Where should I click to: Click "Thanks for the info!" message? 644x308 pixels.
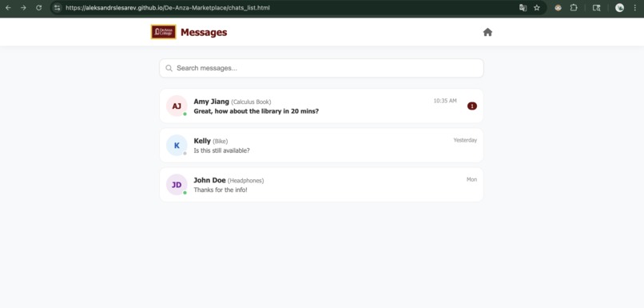(x=221, y=190)
